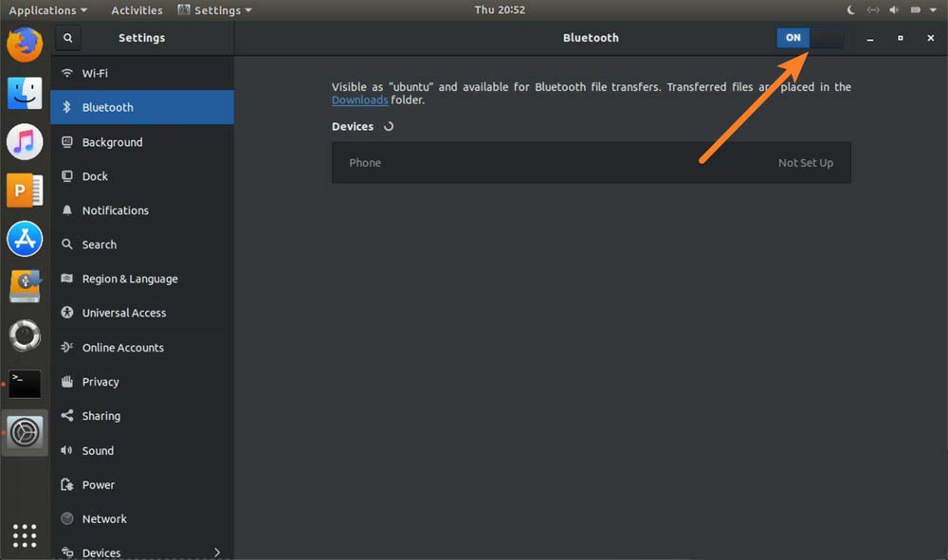
Task: Open the system volume indicator
Action: pyautogui.click(x=894, y=10)
